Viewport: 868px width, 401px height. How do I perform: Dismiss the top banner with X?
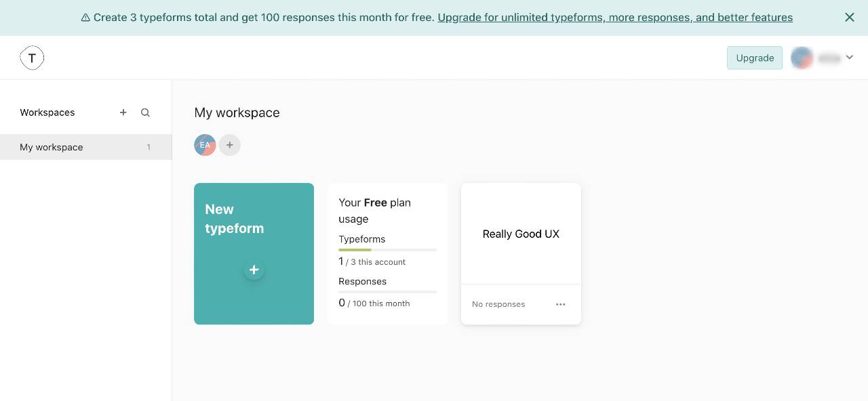tap(850, 18)
